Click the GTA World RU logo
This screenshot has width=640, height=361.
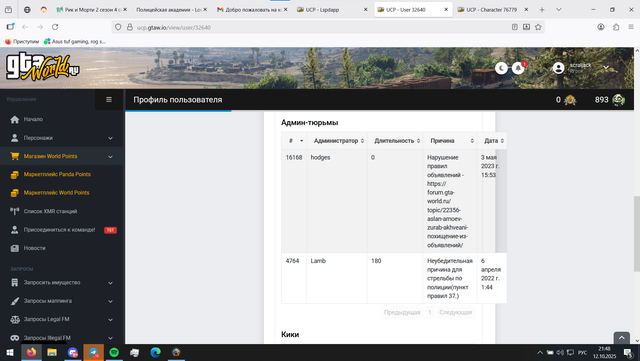42,67
